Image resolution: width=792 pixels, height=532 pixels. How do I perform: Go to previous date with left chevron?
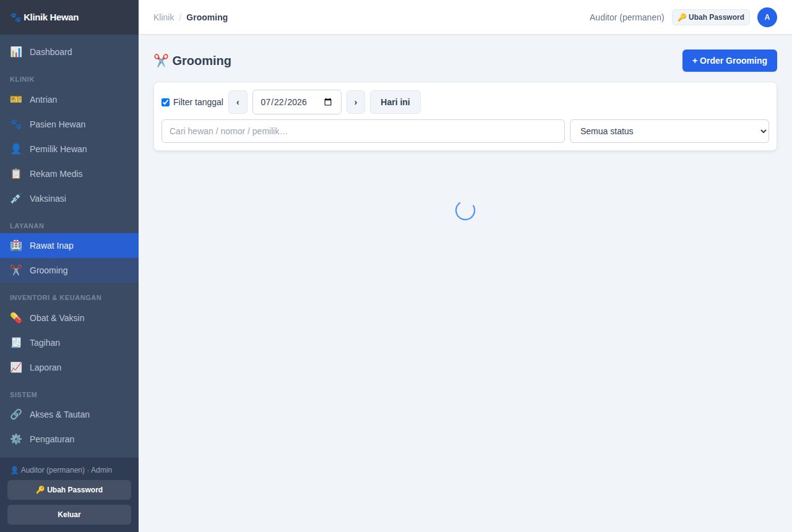[x=238, y=102]
